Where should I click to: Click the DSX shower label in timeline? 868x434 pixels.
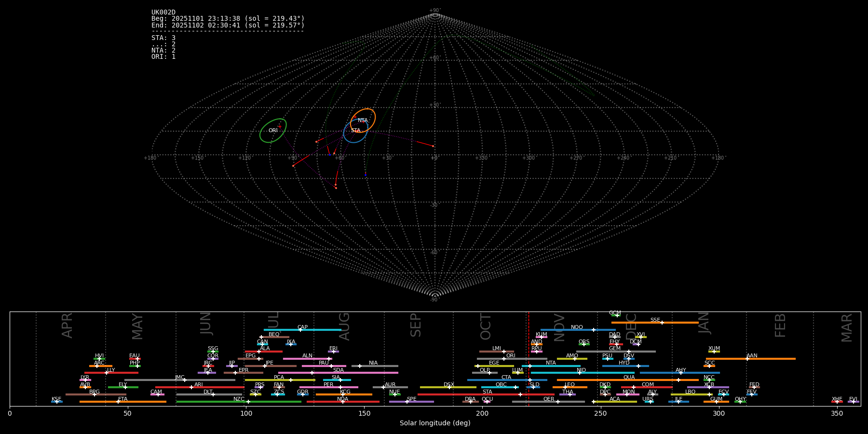pos(449,385)
